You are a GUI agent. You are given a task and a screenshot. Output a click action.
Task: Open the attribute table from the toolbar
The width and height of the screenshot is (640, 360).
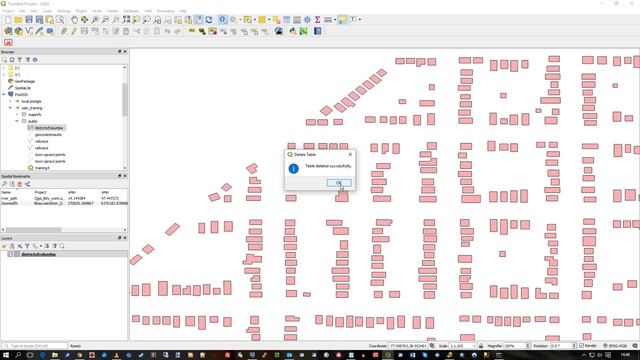point(287,20)
